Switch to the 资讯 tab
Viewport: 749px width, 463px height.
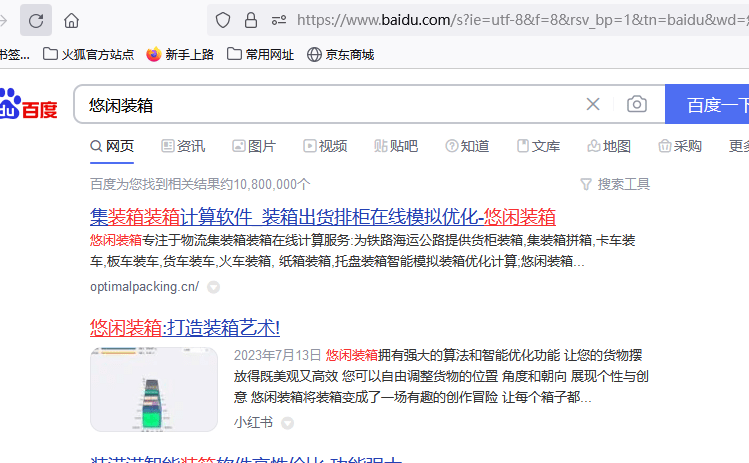(x=183, y=146)
